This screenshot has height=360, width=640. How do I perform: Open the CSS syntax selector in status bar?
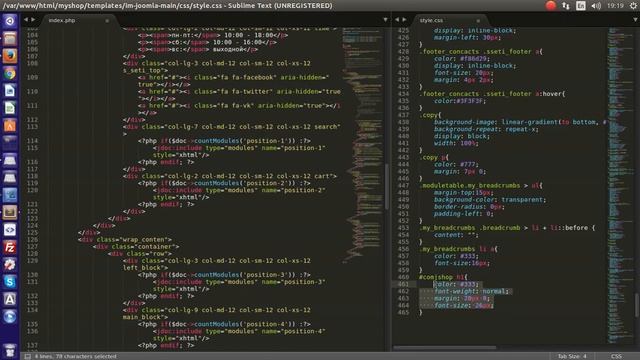click(x=616, y=356)
